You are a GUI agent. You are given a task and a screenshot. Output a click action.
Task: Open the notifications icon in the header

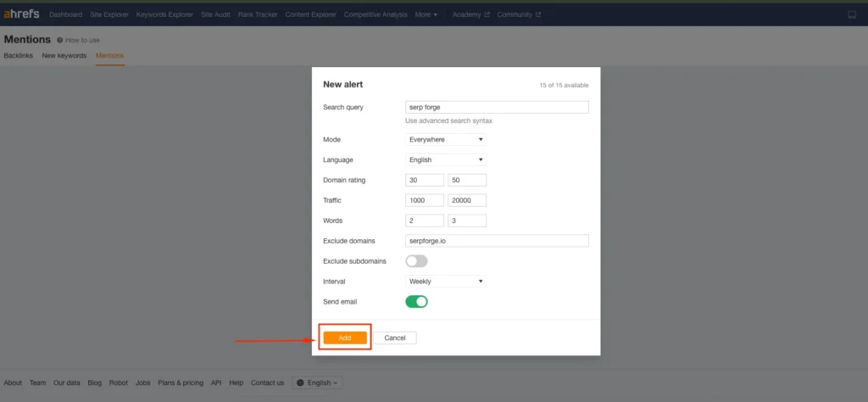click(852, 14)
